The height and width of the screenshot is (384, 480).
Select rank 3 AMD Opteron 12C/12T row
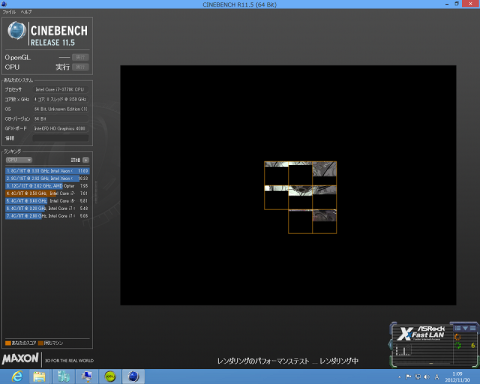[47, 186]
